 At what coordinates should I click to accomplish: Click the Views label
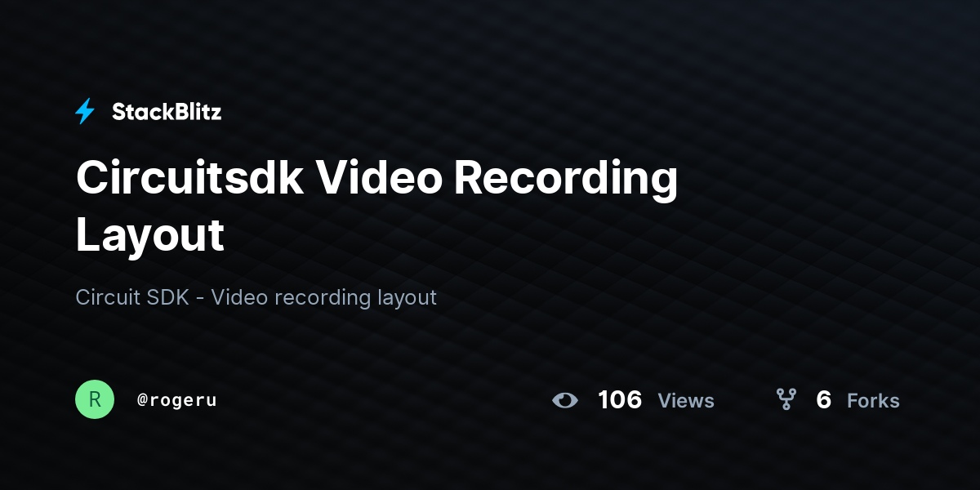[686, 400]
